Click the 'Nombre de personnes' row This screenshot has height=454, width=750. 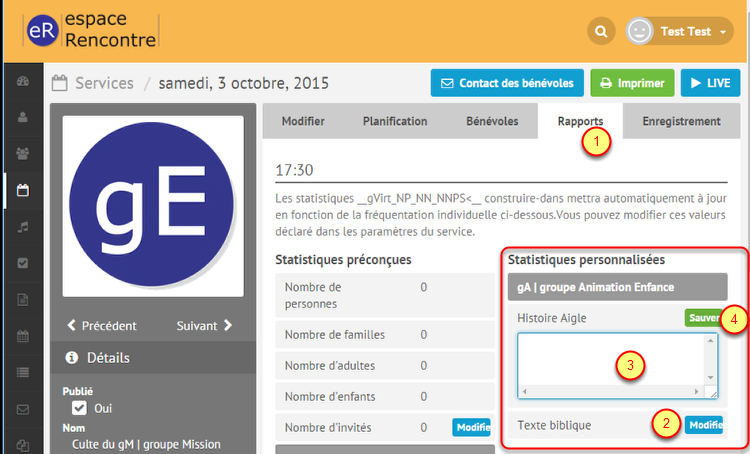(385, 295)
